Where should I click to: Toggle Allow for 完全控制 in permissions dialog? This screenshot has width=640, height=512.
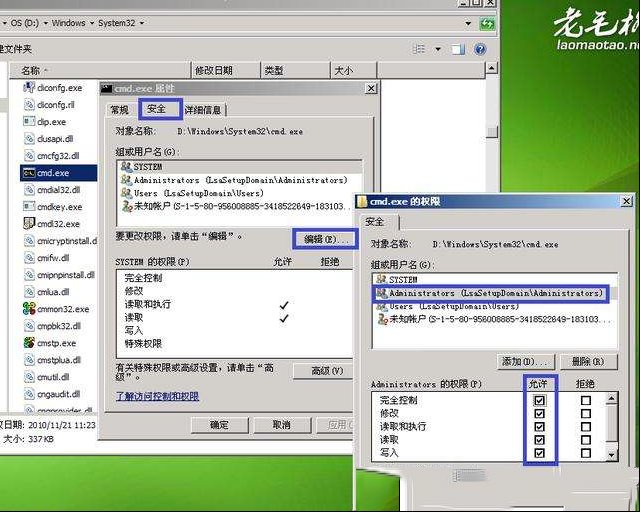[x=539, y=401]
